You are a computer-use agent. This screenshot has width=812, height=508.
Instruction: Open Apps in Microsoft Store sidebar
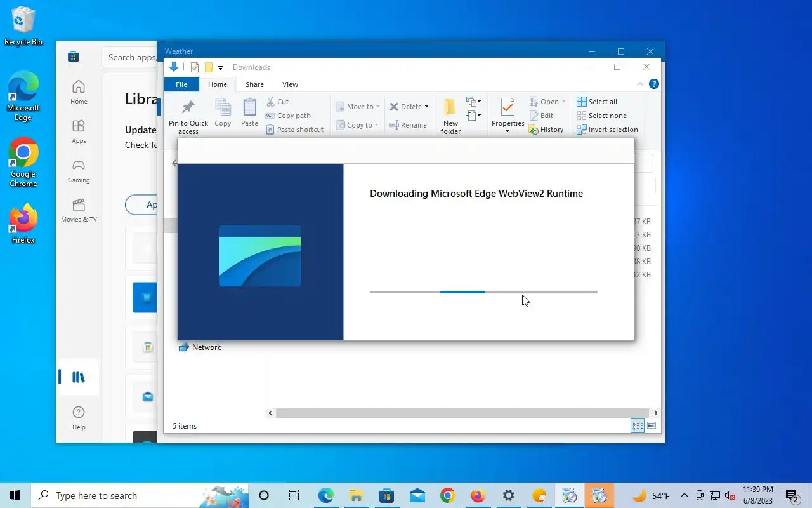coord(79,131)
